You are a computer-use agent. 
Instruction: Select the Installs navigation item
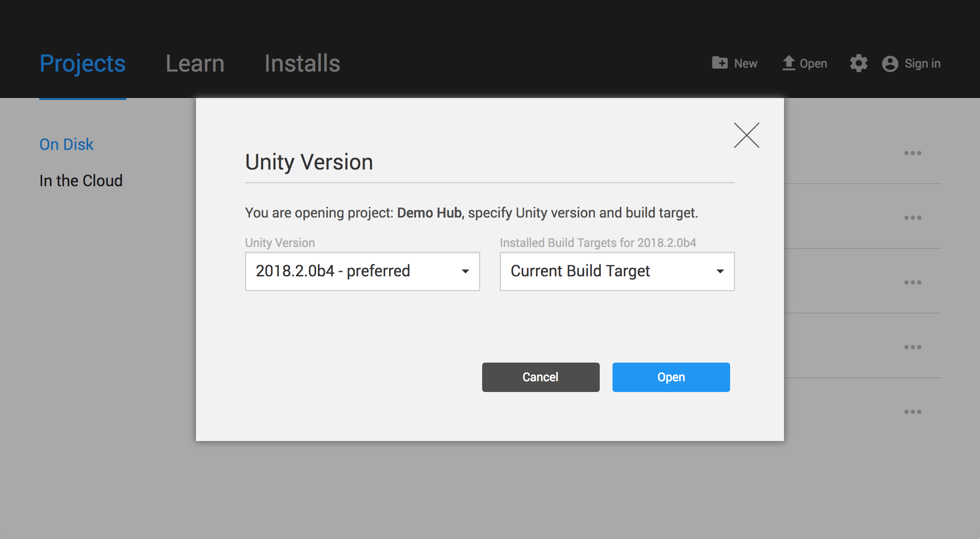coord(301,63)
